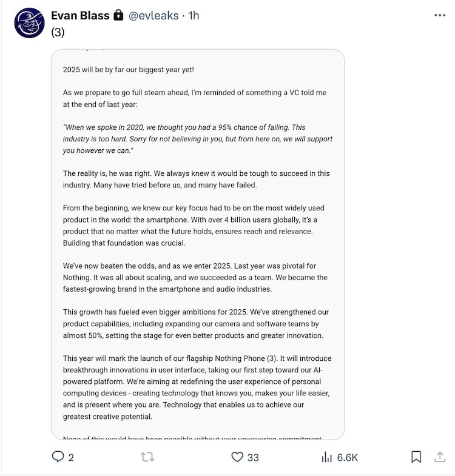Repost this tweet with the retweet icon
455x476 pixels.
[x=147, y=457]
